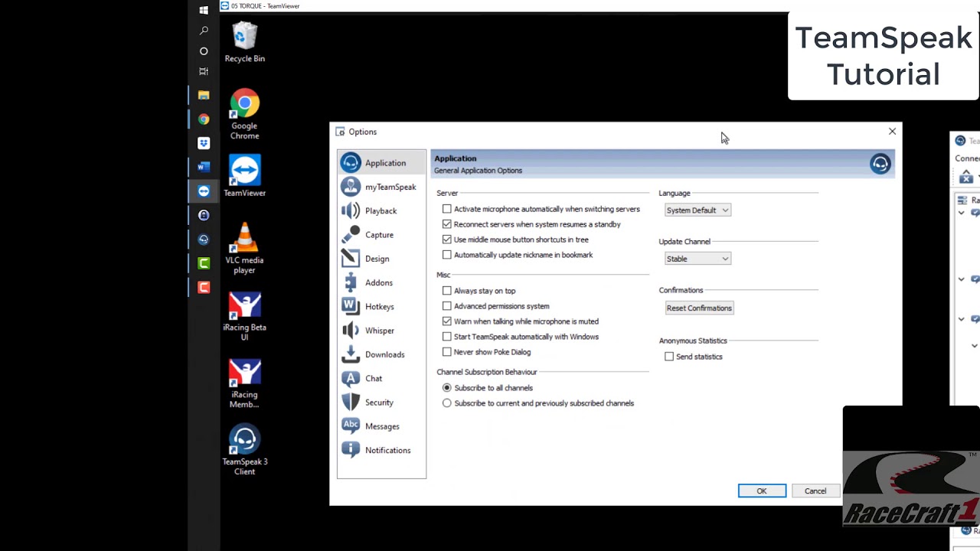Viewport: 980px width, 551px height.
Task: Open the Chat settings category
Action: click(x=381, y=378)
